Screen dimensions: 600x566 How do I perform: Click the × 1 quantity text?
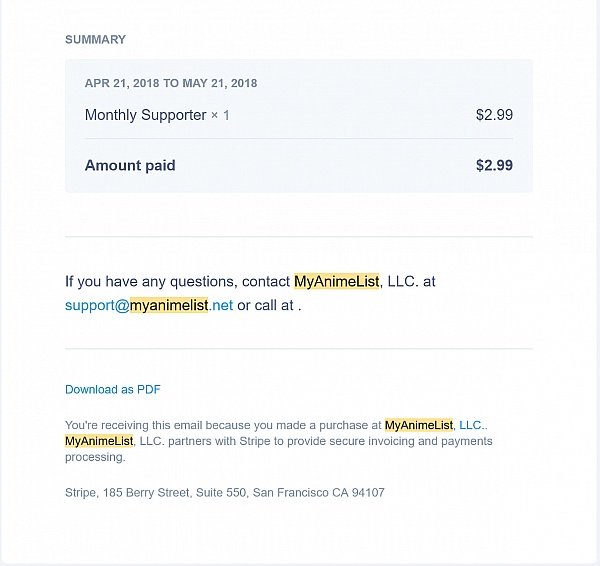220,115
